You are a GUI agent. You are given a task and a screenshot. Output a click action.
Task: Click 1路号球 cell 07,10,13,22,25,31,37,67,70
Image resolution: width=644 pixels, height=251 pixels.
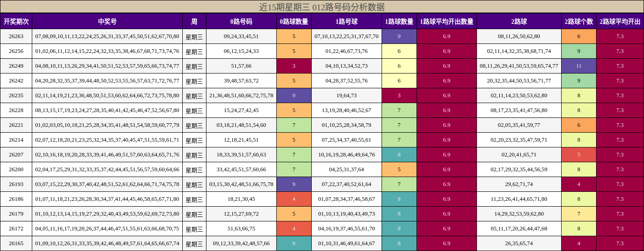coord(347,36)
